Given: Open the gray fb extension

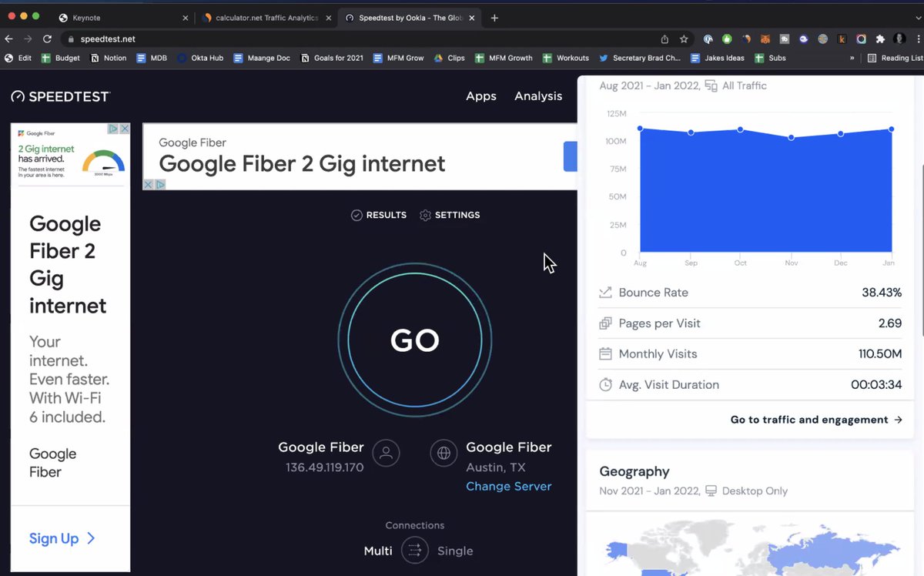Looking at the screenshot, I should coord(785,39).
